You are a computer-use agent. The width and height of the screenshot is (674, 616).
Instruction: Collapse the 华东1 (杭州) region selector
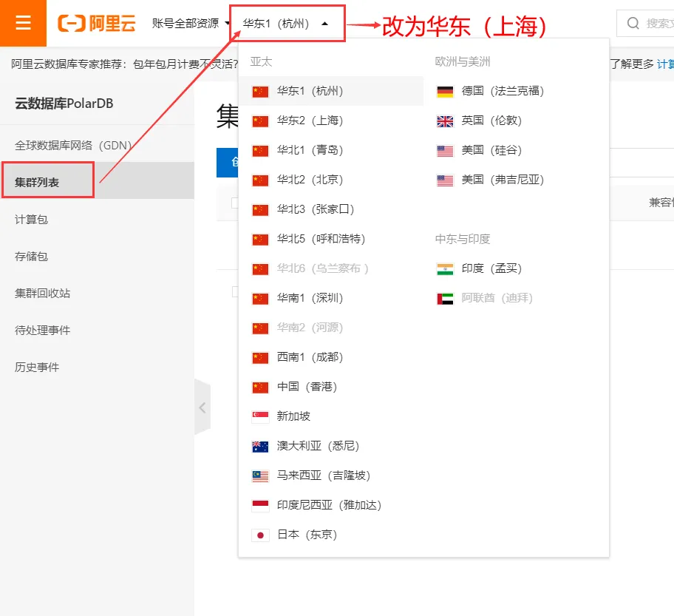tap(287, 23)
